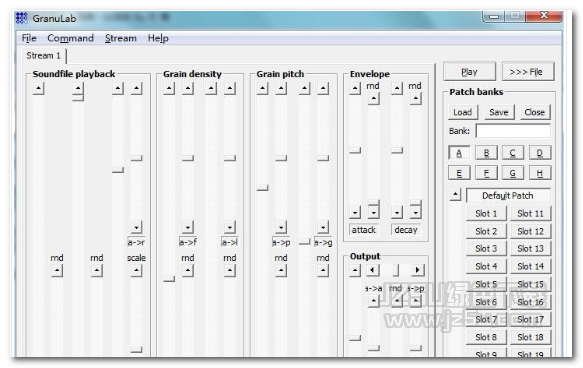The width and height of the screenshot is (583, 368).
Task: Select patch bank F
Action: pyautogui.click(x=486, y=173)
